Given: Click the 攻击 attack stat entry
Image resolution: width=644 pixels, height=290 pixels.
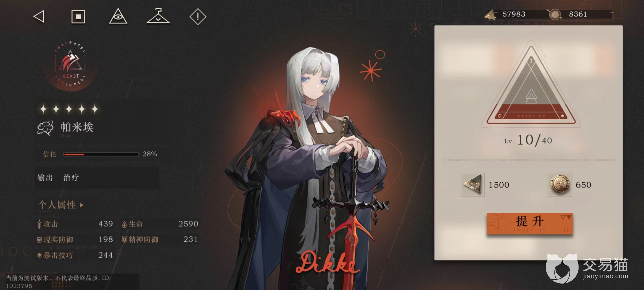Looking at the screenshot, I should pyautogui.click(x=75, y=224).
